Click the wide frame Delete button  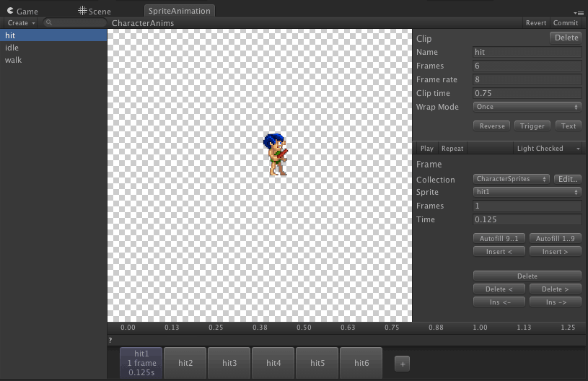click(527, 276)
